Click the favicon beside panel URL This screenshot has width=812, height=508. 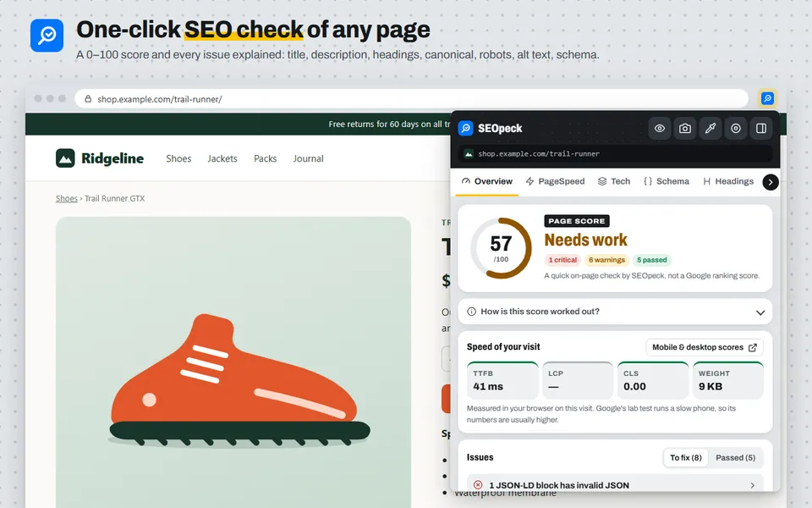468,154
